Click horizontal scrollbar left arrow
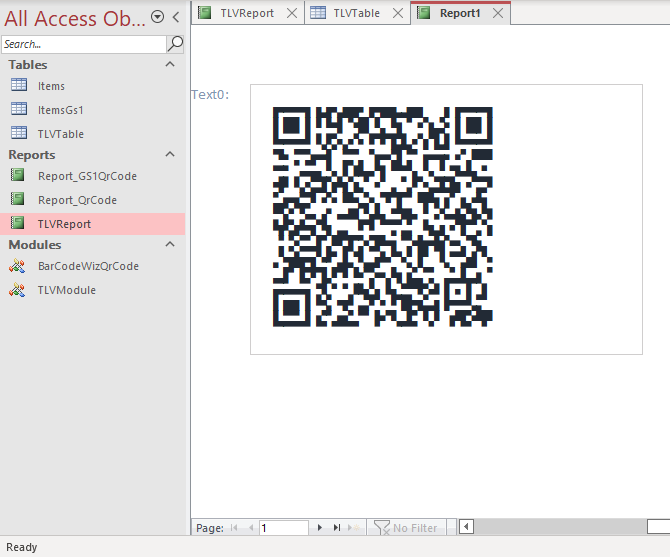This screenshot has width=670, height=557. 466,527
